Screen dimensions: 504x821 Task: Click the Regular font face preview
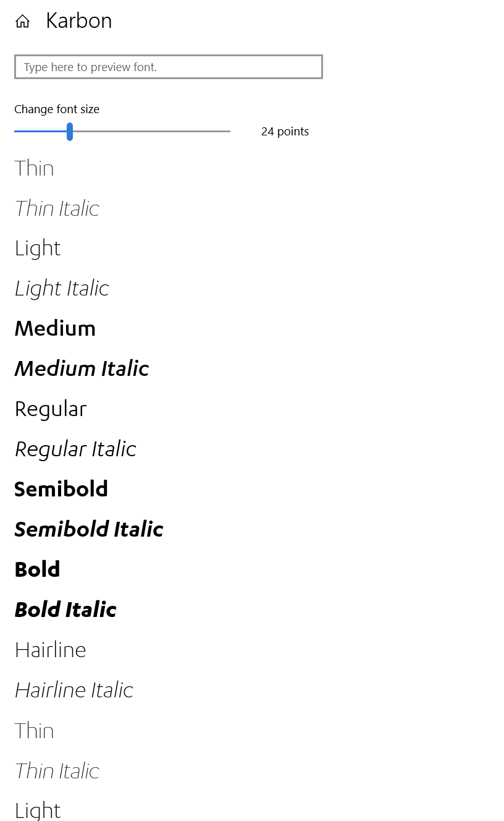click(50, 408)
